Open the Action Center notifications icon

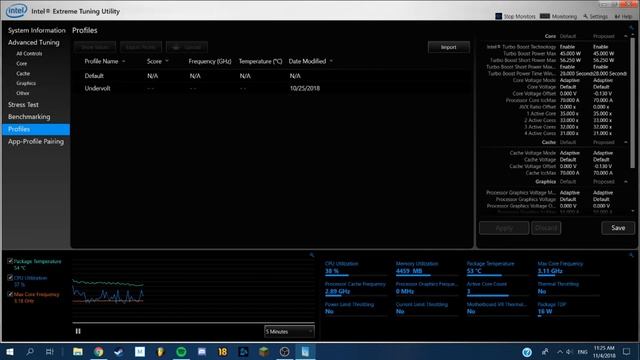point(627,351)
